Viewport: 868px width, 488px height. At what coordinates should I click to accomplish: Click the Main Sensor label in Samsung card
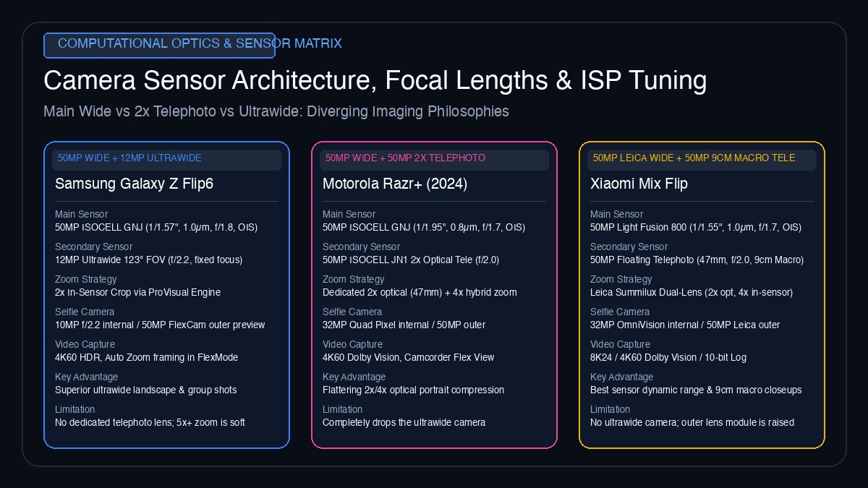(x=81, y=214)
